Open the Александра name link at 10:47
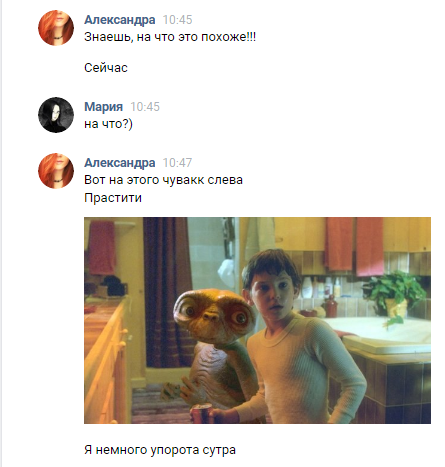Screen dimensions: 445x467 [x=119, y=163]
